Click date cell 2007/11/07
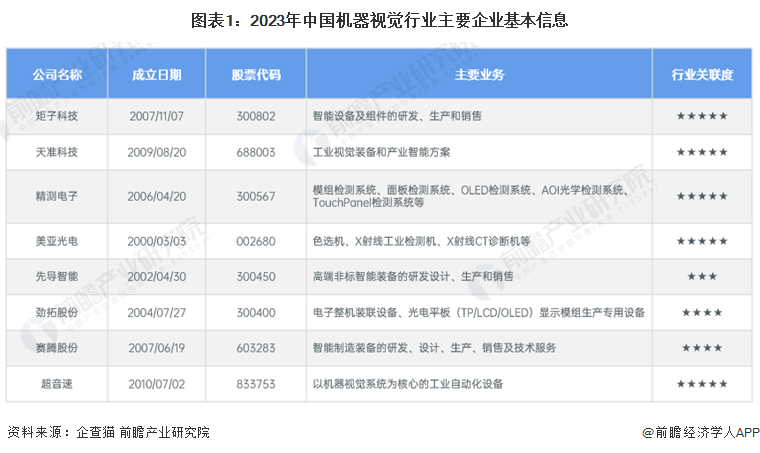 point(157,116)
